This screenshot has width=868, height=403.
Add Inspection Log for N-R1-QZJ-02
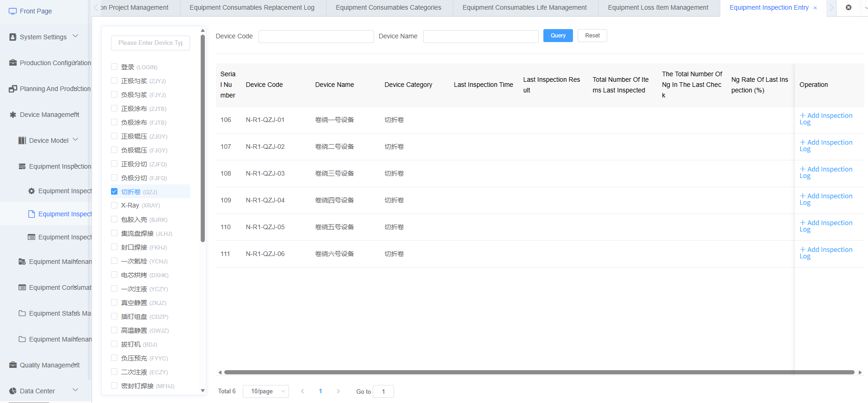pos(826,146)
